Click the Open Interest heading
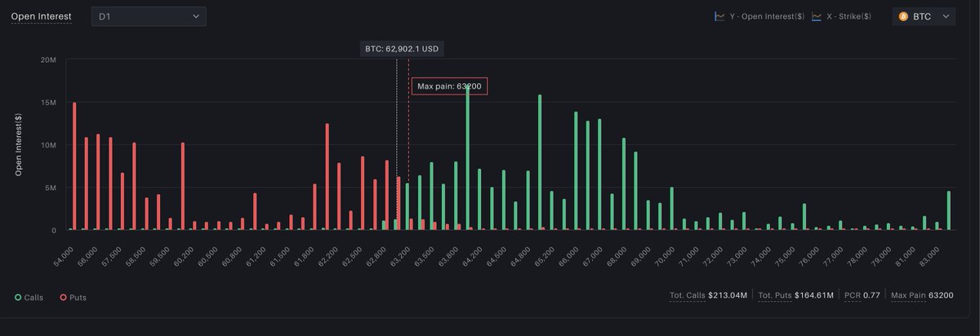The width and height of the screenshot is (980, 336). 41,16
